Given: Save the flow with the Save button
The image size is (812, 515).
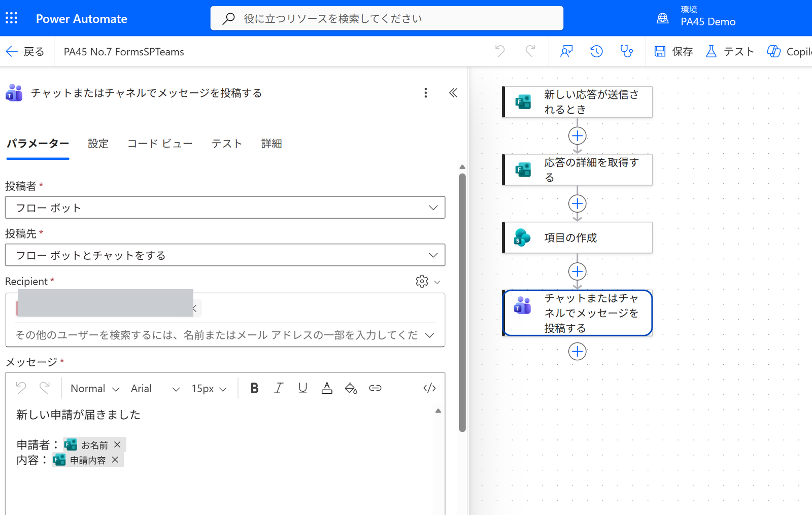Looking at the screenshot, I should point(673,51).
